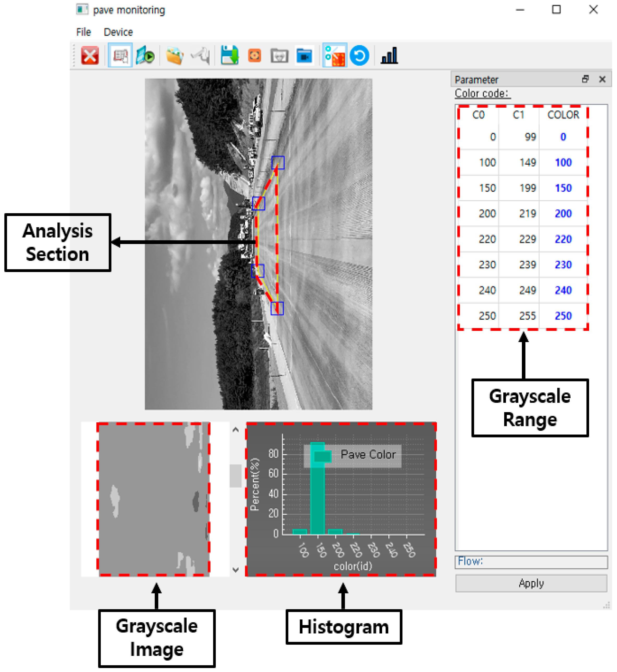Click the play video file icon
This screenshot has width=617, height=672.
click(145, 56)
